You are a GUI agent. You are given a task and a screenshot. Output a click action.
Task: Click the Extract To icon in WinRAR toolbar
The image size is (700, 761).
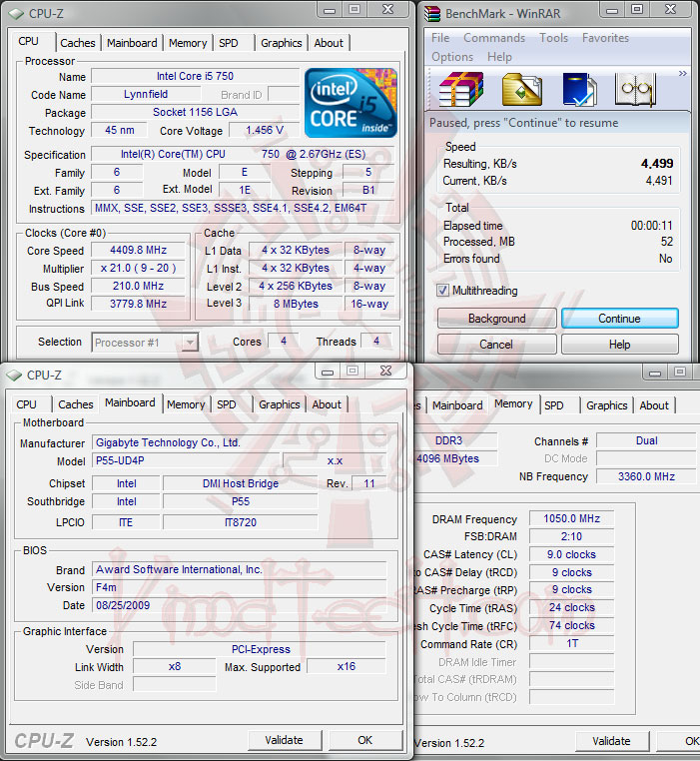coord(522,89)
